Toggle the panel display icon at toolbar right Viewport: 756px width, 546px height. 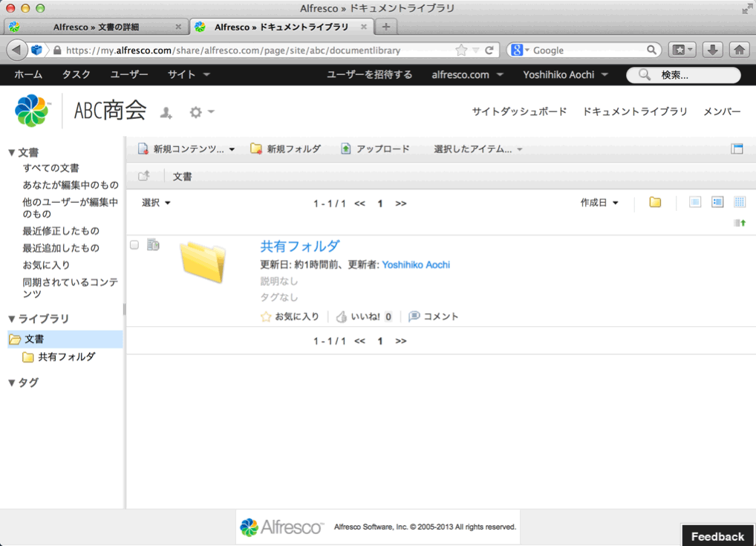click(x=737, y=149)
